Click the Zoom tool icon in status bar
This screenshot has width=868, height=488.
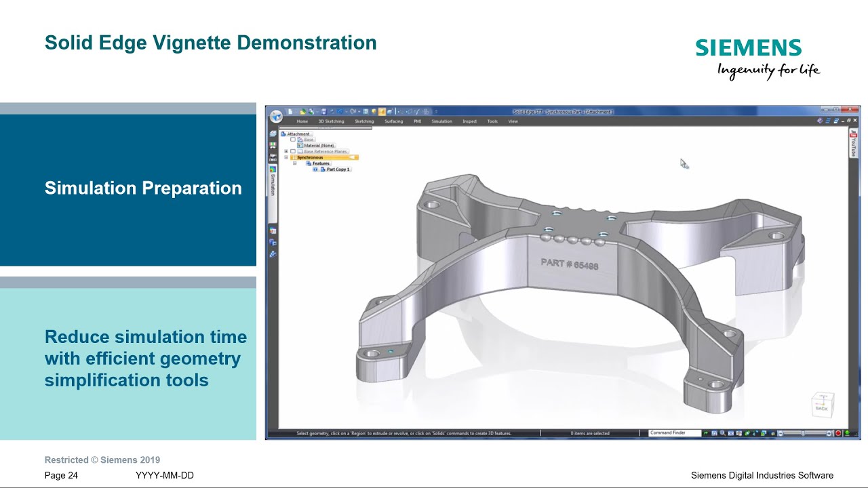coord(722,433)
